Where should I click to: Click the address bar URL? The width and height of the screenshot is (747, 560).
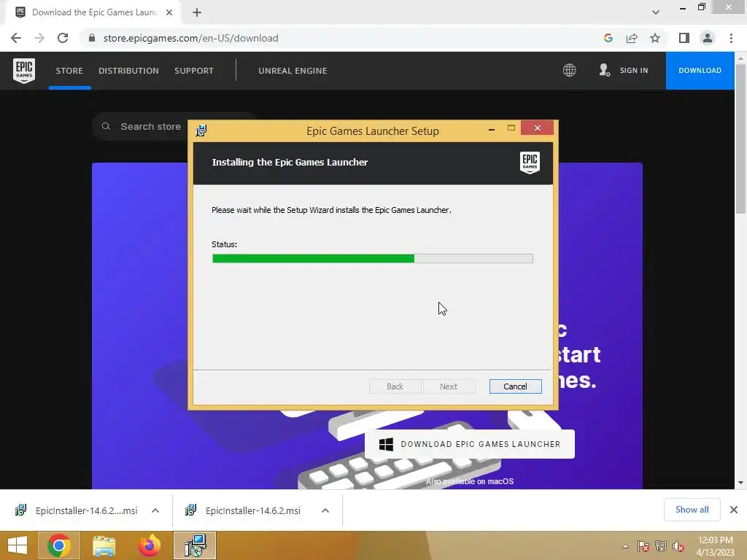[x=191, y=38]
